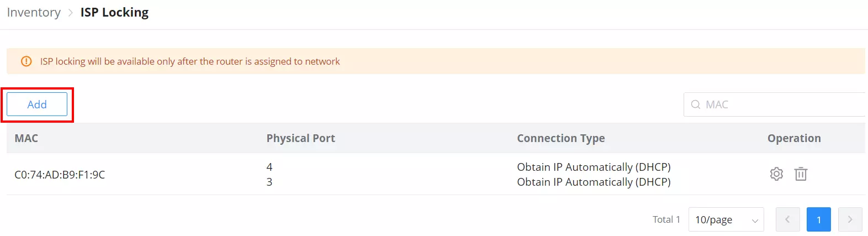Select page 1 in pagination

tap(819, 219)
